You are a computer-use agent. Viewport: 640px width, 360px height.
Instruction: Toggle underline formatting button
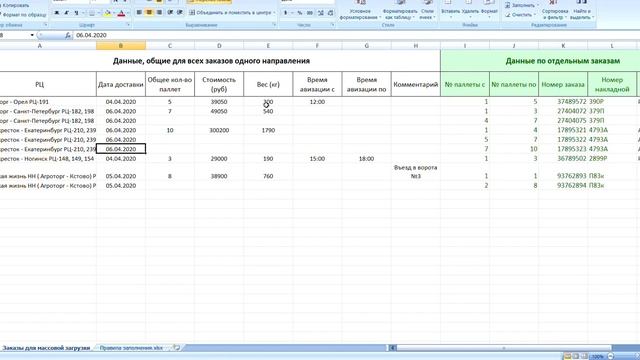[76, 13]
